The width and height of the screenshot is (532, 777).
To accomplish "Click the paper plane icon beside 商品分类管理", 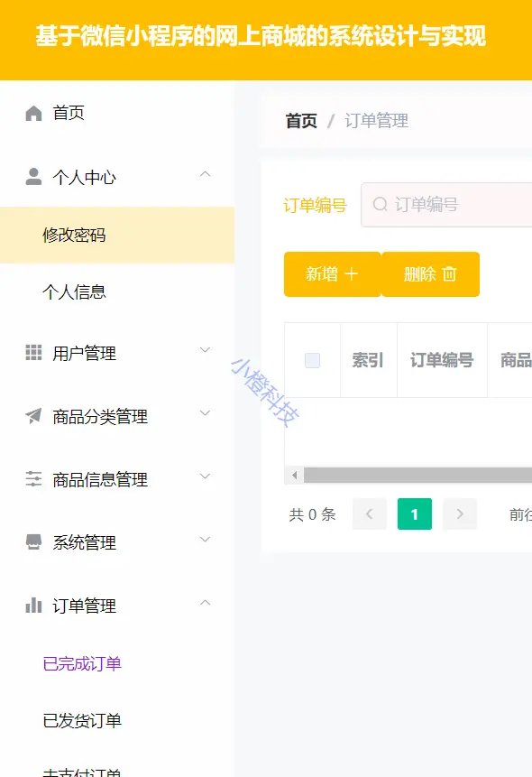I will coord(33,416).
